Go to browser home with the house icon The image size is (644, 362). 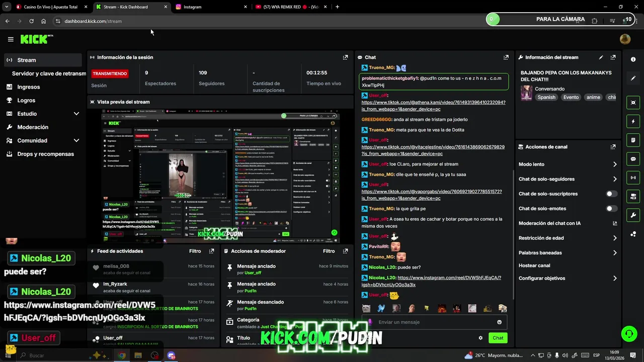coord(44,21)
